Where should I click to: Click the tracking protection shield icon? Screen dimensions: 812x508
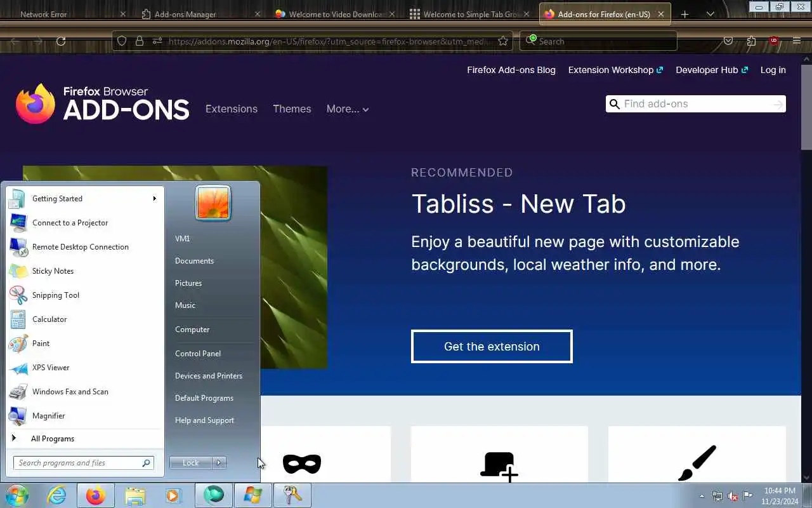(122, 41)
